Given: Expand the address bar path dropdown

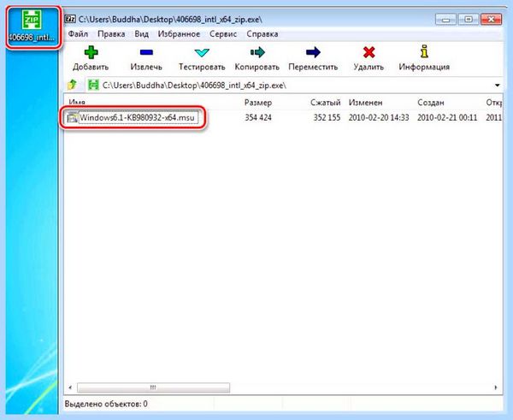Looking at the screenshot, I should click(x=498, y=86).
